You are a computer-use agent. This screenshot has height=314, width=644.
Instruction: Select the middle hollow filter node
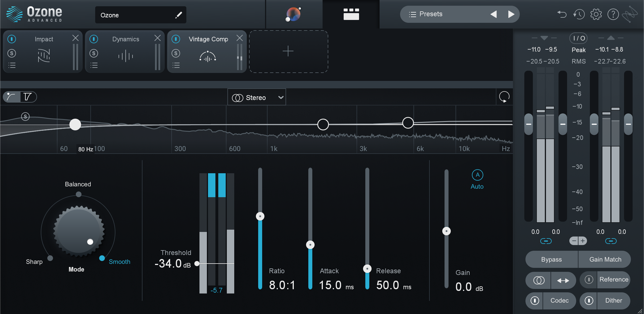[x=323, y=125]
